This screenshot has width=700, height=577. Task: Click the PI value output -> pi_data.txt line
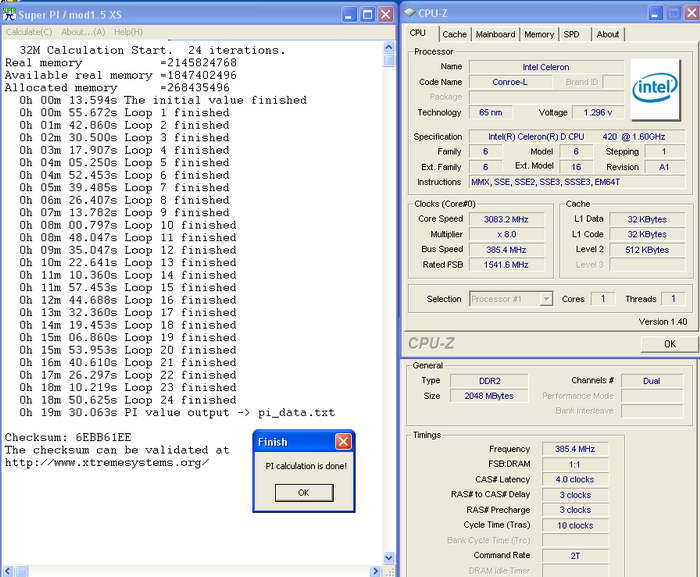(177, 412)
